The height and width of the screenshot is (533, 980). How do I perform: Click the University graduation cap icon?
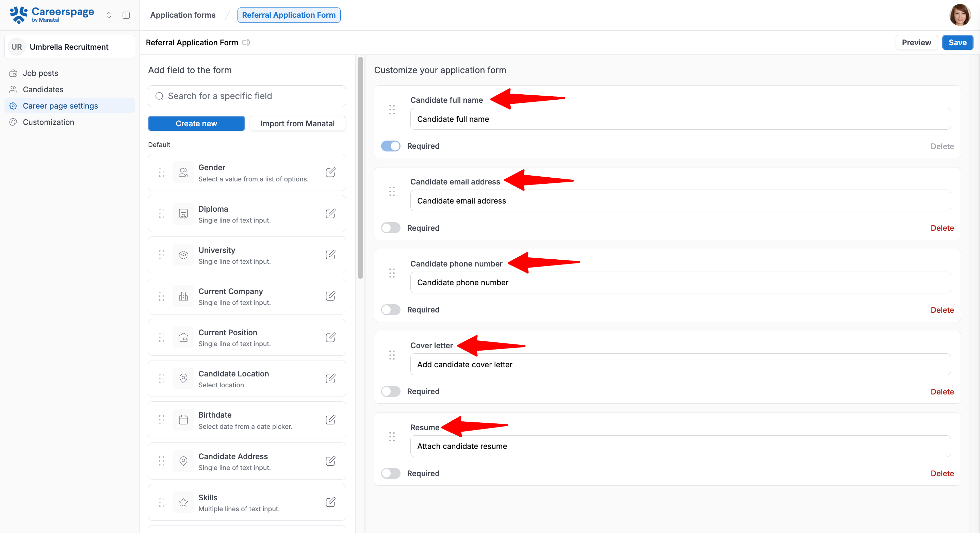(x=183, y=255)
